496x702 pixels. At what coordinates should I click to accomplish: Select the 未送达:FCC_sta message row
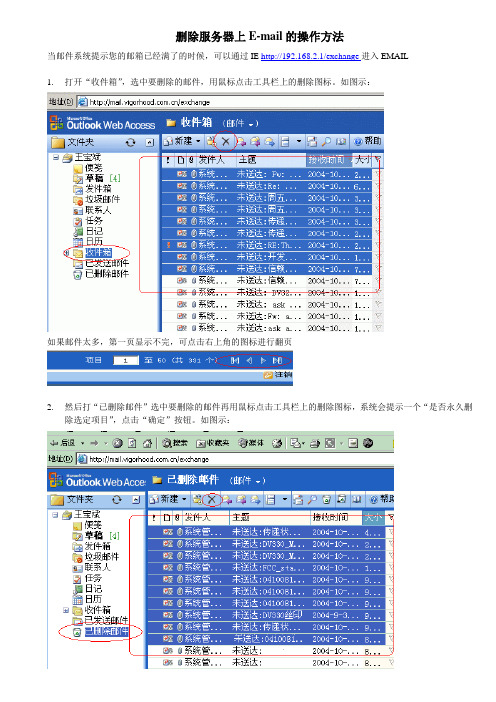(x=266, y=568)
